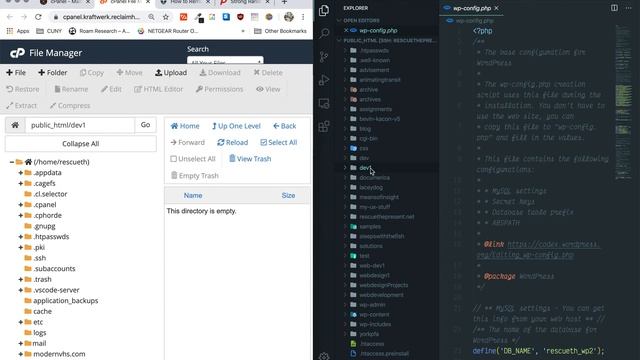Reload the Chrome page

tap(38, 17)
